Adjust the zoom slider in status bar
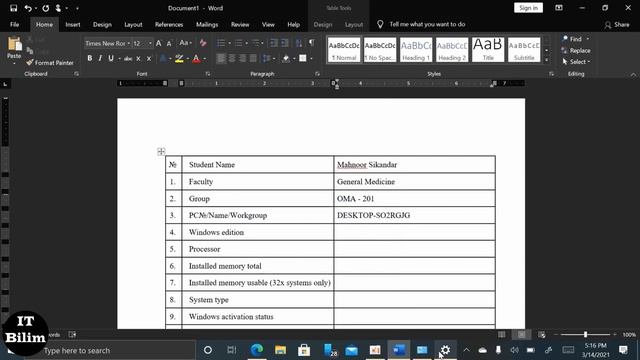 (585, 335)
